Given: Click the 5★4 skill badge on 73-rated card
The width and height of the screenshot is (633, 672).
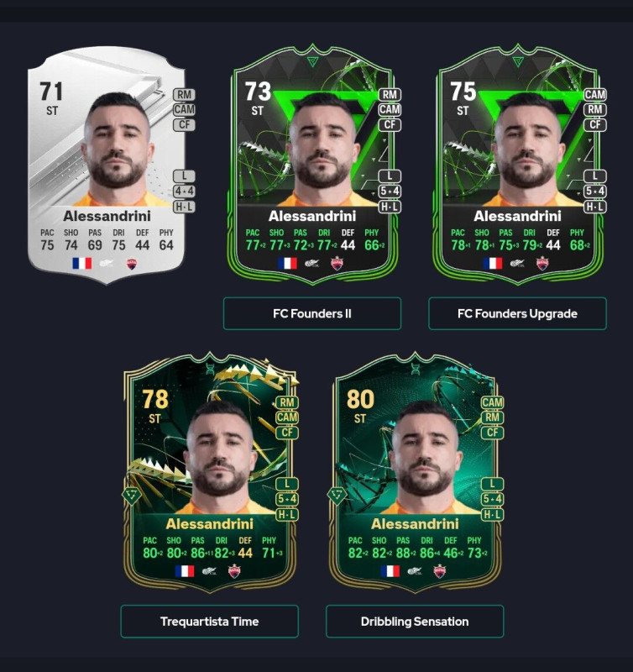Looking at the screenshot, I should point(390,192).
